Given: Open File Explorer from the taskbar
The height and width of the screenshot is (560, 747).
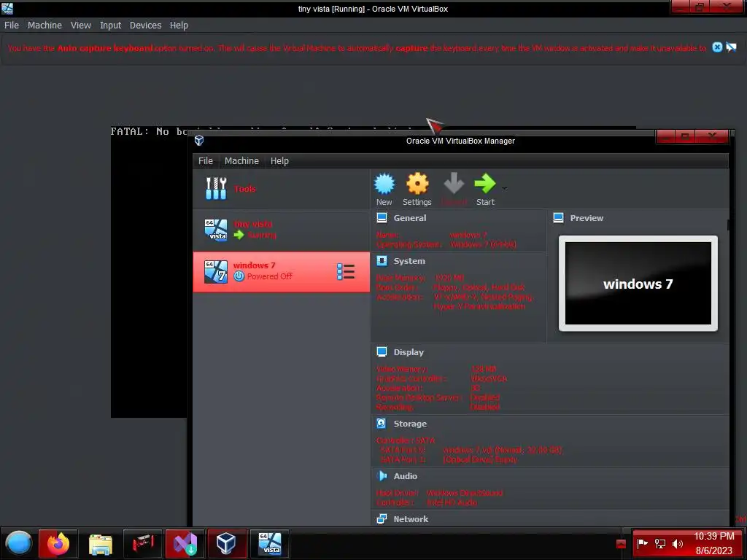Looking at the screenshot, I should [101, 543].
